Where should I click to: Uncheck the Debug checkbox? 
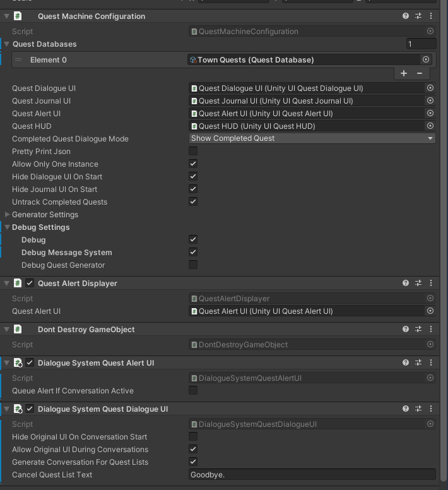pyautogui.click(x=193, y=240)
